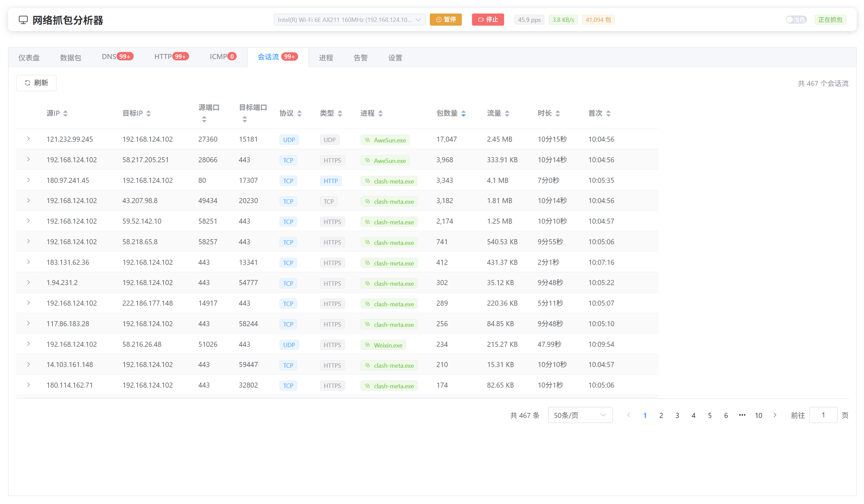Open the 50条/页 page size dropdown
The width and height of the screenshot is (864, 504).
[580, 415]
